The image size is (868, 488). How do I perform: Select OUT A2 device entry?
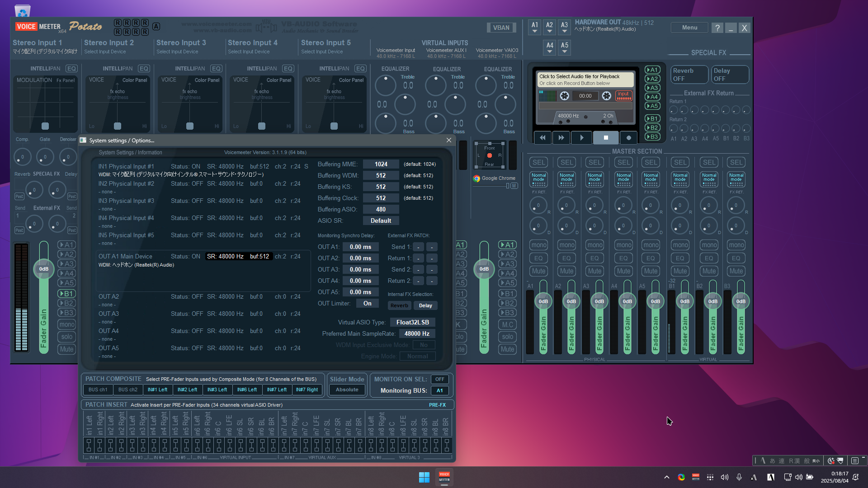pos(108,297)
